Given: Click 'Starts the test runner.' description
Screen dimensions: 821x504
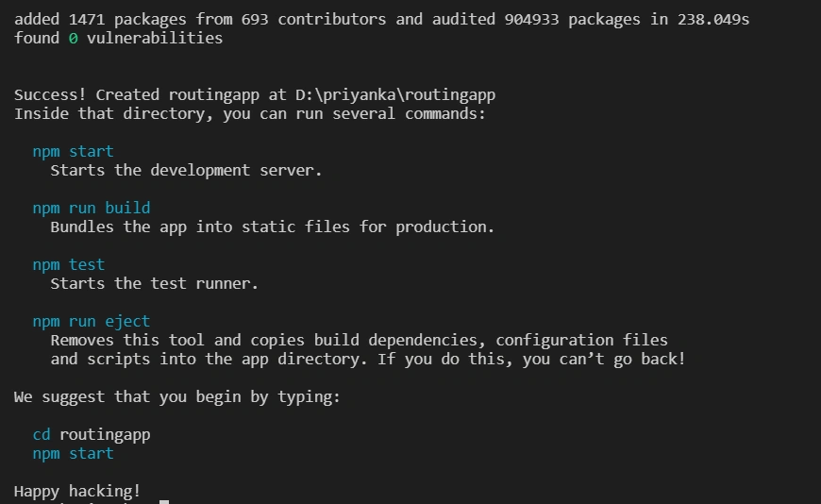Looking at the screenshot, I should [x=155, y=283].
